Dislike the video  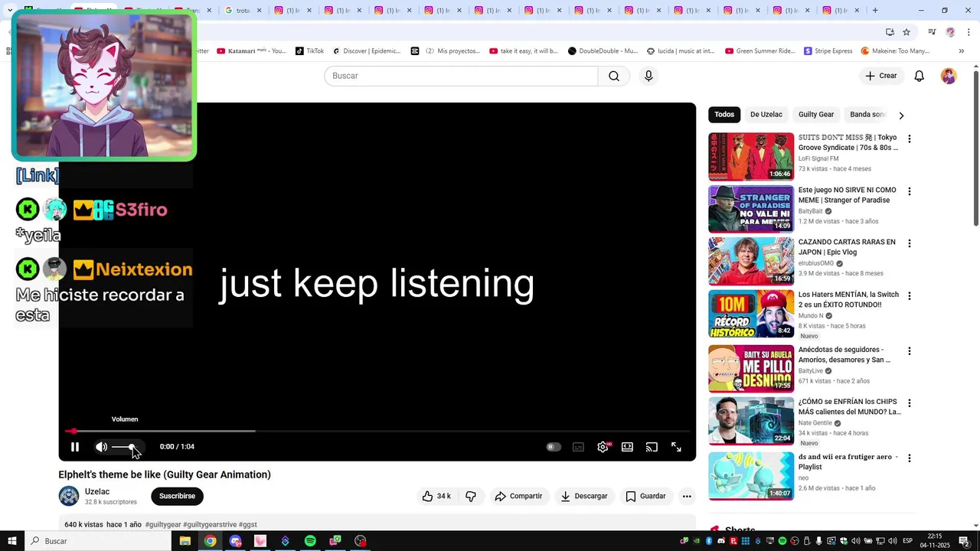pyautogui.click(x=471, y=496)
